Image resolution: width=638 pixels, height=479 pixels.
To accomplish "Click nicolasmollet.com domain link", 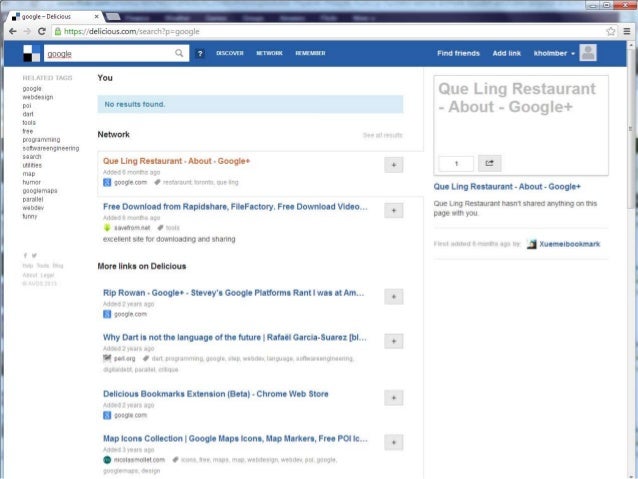I will pyautogui.click(x=139, y=460).
